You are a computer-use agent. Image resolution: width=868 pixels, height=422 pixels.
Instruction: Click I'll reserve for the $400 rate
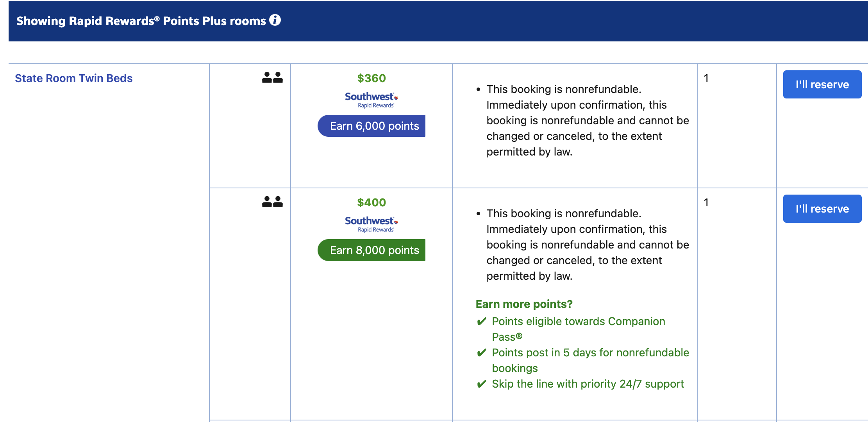pyautogui.click(x=822, y=208)
